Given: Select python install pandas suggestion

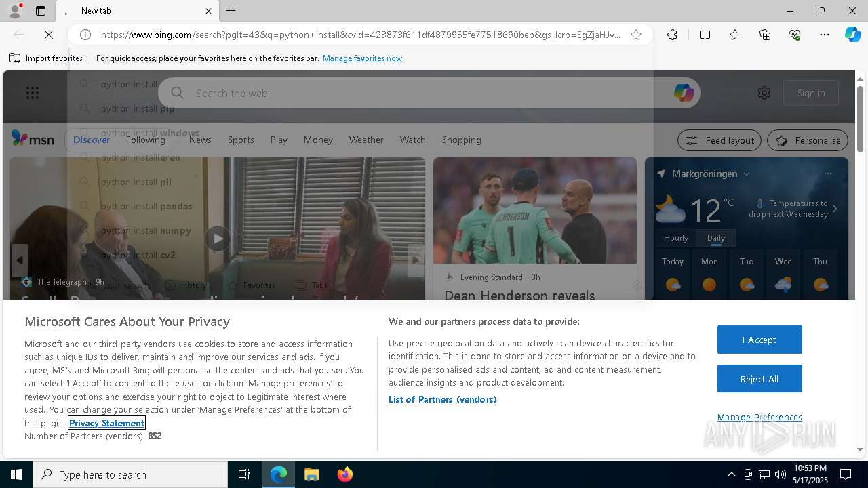Looking at the screenshot, I should pyautogui.click(x=146, y=206).
